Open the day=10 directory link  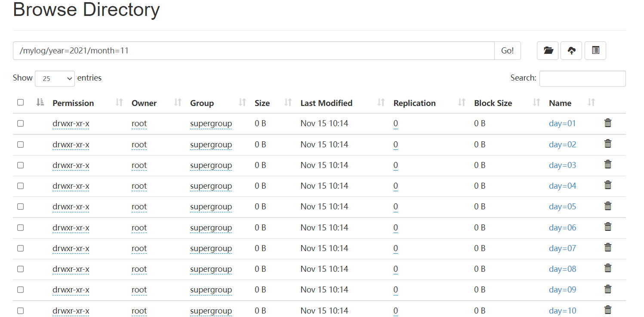click(562, 311)
